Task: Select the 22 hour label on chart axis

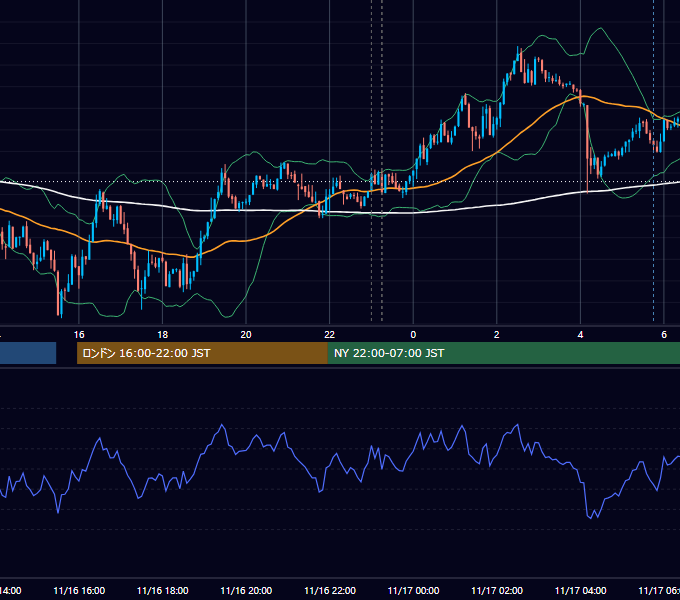Action: coord(330,335)
